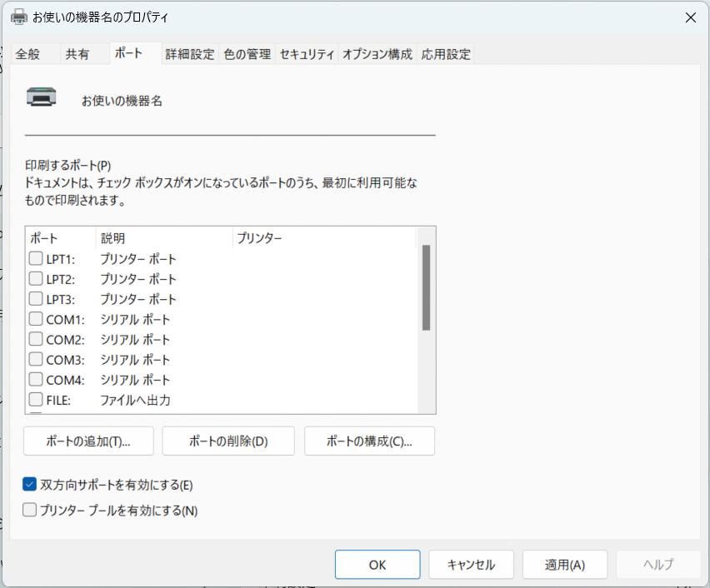Enable プリンター プールを有効にする checkbox
Image resolution: width=710 pixels, height=588 pixels.
tap(31, 511)
